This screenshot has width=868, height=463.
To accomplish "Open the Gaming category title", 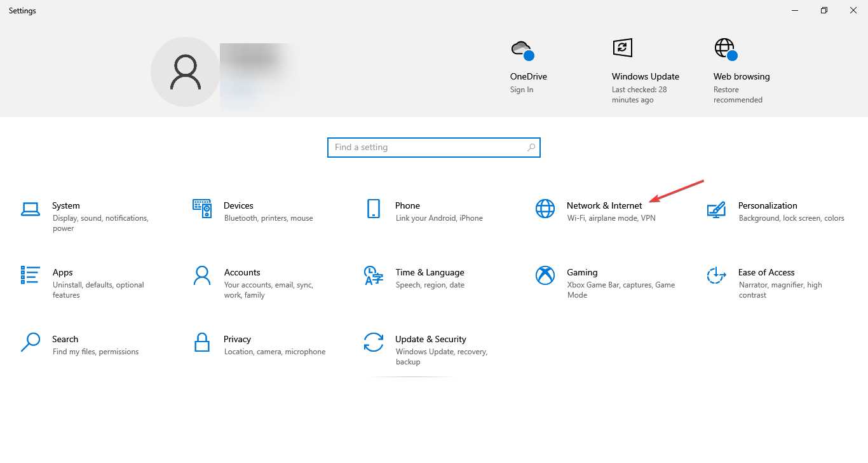I will [583, 272].
